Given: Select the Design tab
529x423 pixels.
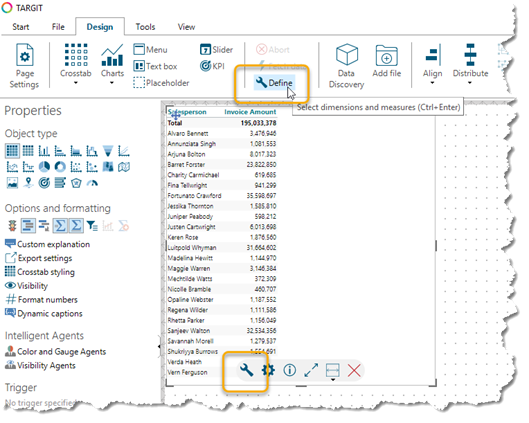Looking at the screenshot, I should tap(100, 27).
